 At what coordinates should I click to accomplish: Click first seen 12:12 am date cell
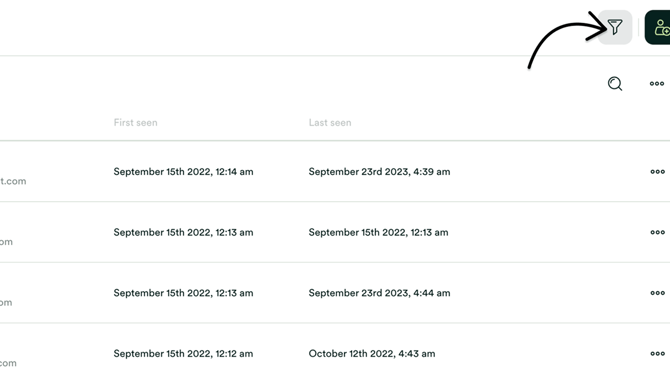click(183, 354)
